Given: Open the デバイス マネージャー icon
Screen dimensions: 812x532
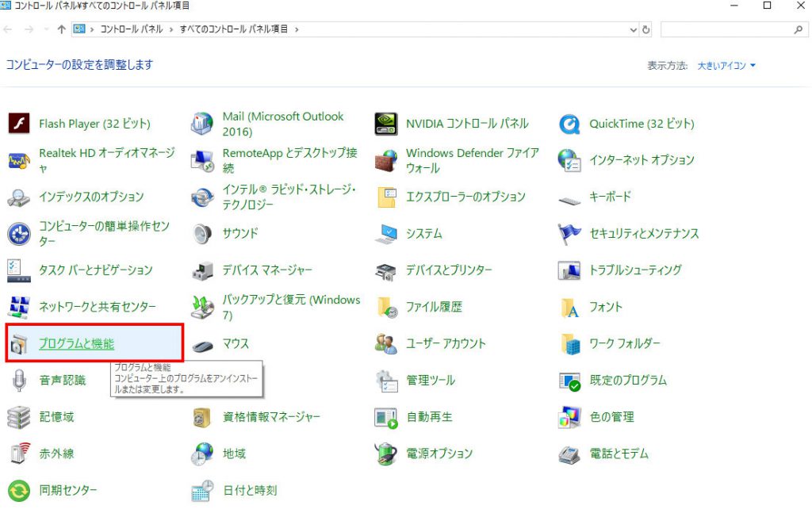Looking at the screenshot, I should pos(202,270).
